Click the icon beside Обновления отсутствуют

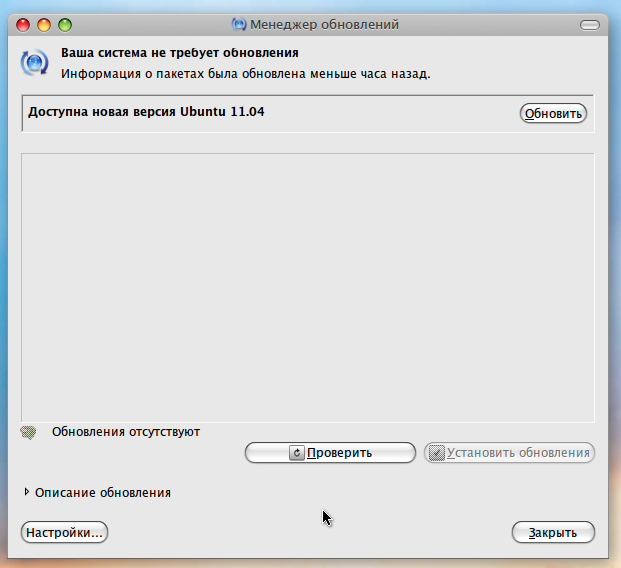pos(28,432)
